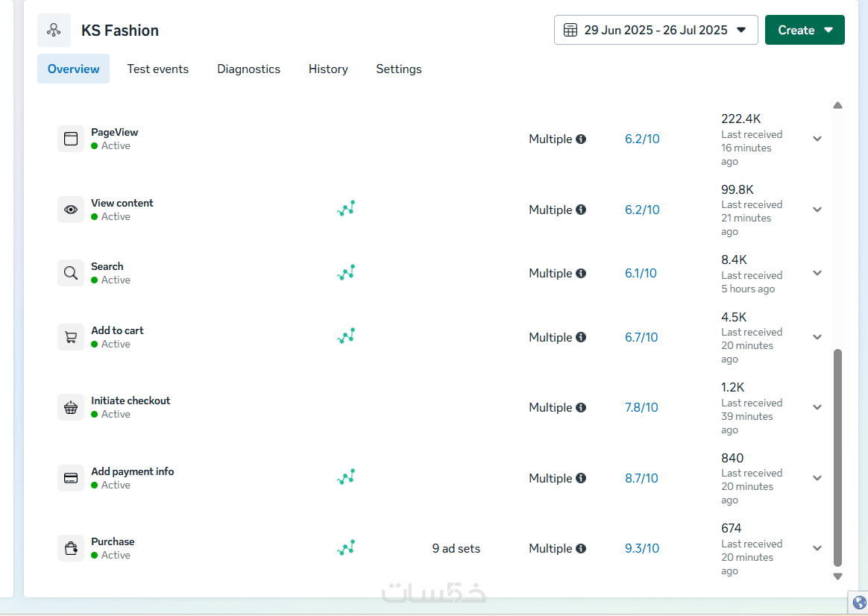Click the Initiate checkout basket icon
Screen dimensions: 868x616
click(71, 407)
